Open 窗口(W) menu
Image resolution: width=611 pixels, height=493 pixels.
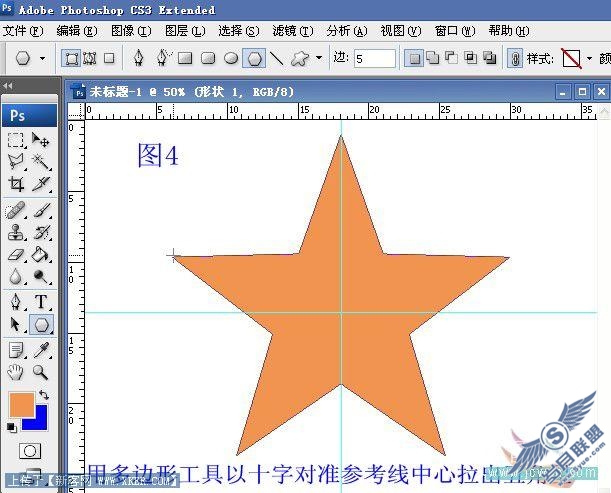[455, 31]
